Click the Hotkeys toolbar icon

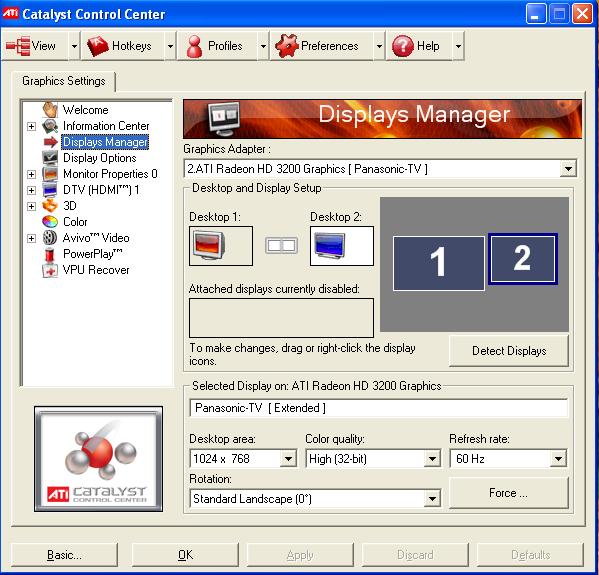point(98,46)
